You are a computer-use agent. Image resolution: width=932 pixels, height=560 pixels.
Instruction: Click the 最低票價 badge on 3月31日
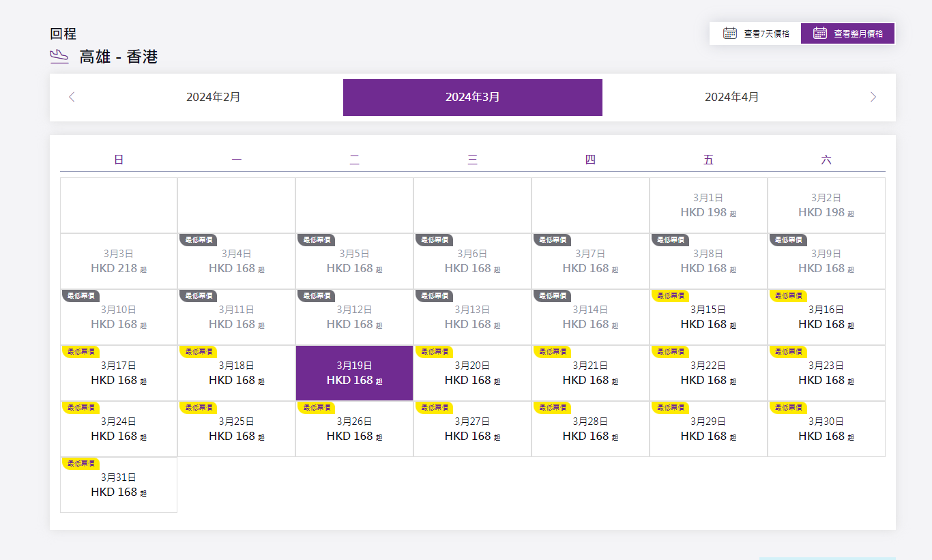pyautogui.click(x=80, y=463)
